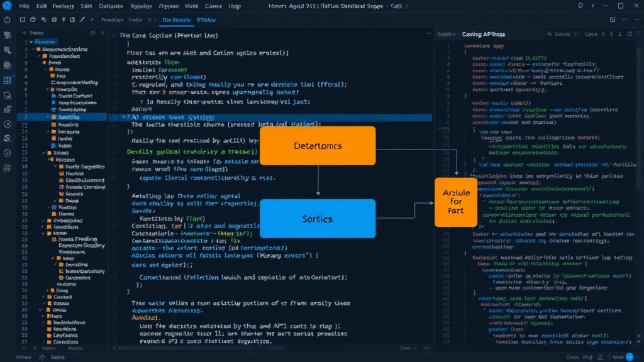Open the dropdown chevron after pencil icon
Image resolution: width=644 pixels, height=362 pixels.
click(92, 19)
